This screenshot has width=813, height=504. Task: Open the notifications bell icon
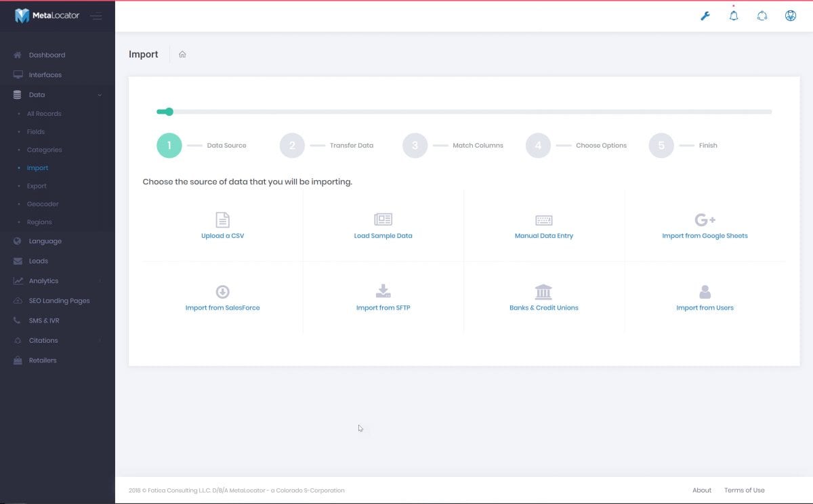point(733,16)
